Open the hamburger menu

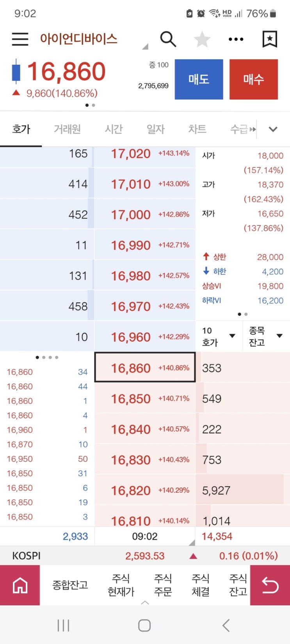point(20,39)
